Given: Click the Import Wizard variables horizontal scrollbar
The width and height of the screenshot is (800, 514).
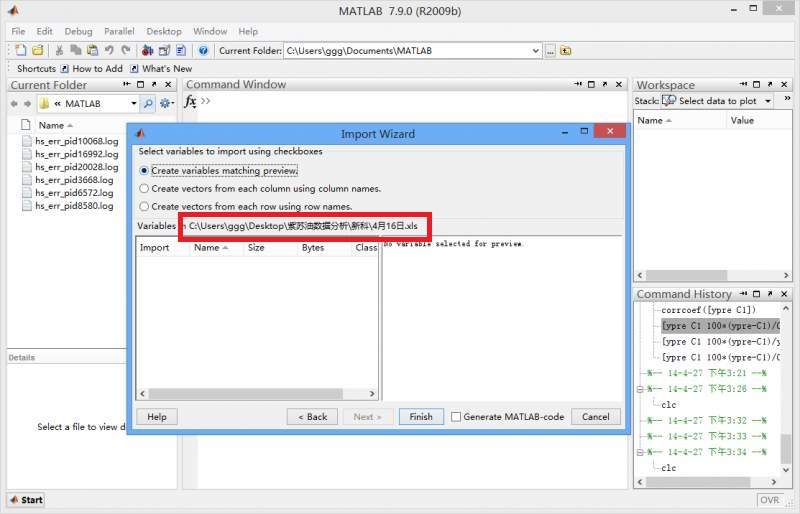Looking at the screenshot, I should click(x=246, y=394).
